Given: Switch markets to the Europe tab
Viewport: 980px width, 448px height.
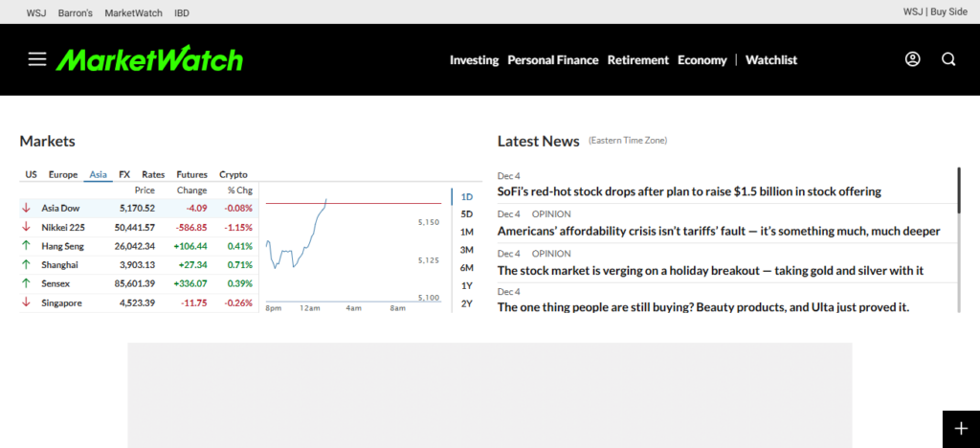Looking at the screenshot, I should 63,174.
